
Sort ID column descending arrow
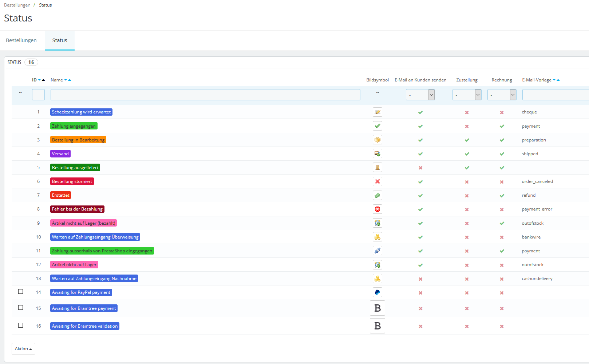point(39,80)
